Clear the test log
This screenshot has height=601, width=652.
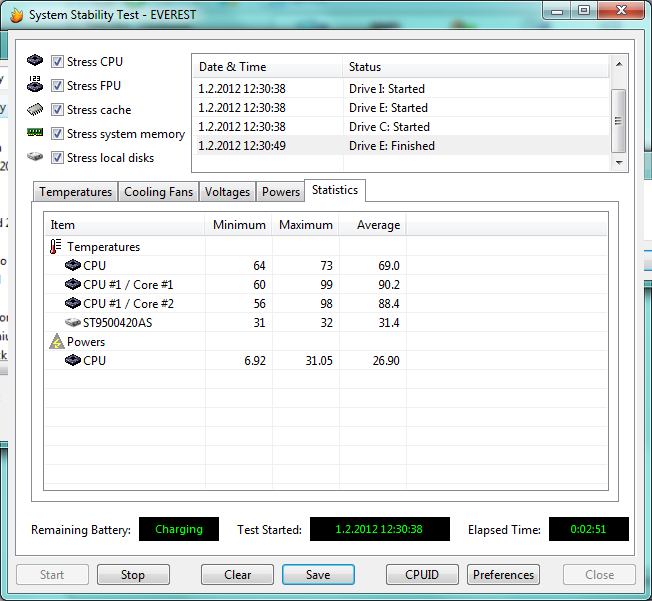(x=237, y=575)
